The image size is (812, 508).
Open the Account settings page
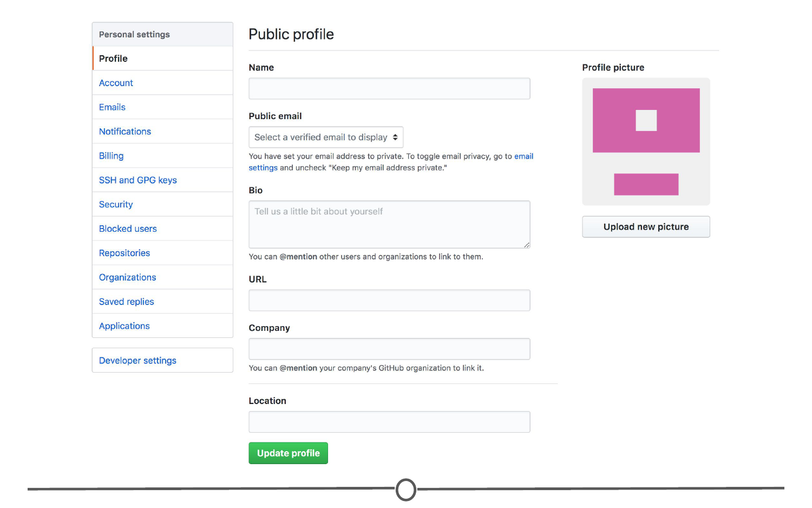116,83
